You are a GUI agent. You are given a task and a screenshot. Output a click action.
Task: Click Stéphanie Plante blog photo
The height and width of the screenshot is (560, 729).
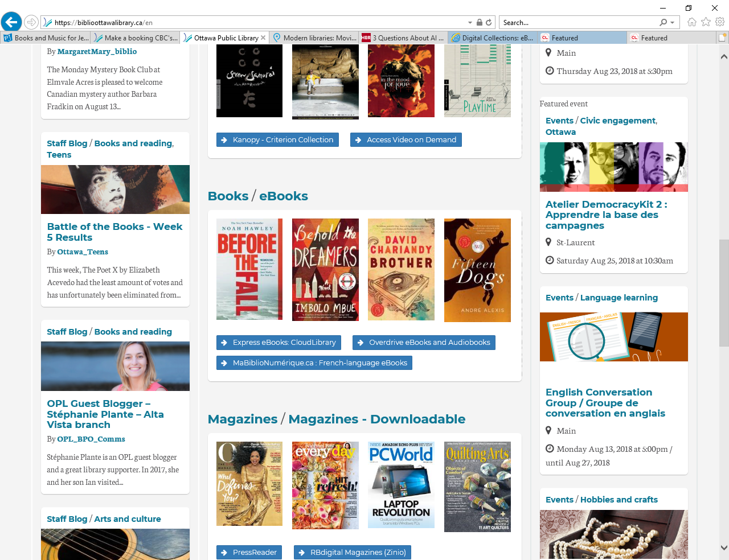(115, 366)
